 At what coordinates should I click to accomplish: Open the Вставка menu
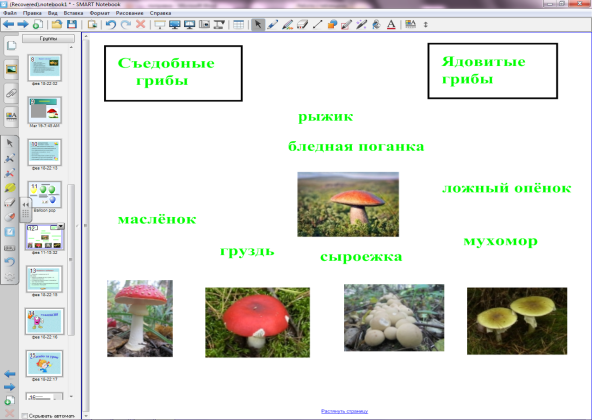(x=73, y=13)
